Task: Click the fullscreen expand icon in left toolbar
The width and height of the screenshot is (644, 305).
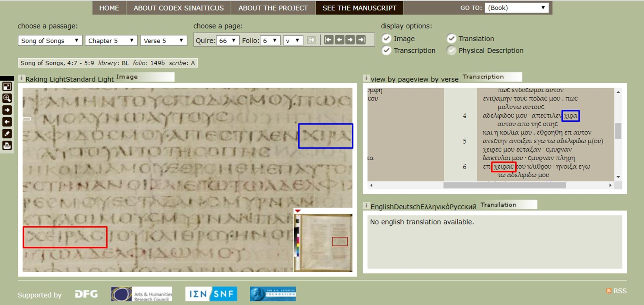Action: [7, 87]
